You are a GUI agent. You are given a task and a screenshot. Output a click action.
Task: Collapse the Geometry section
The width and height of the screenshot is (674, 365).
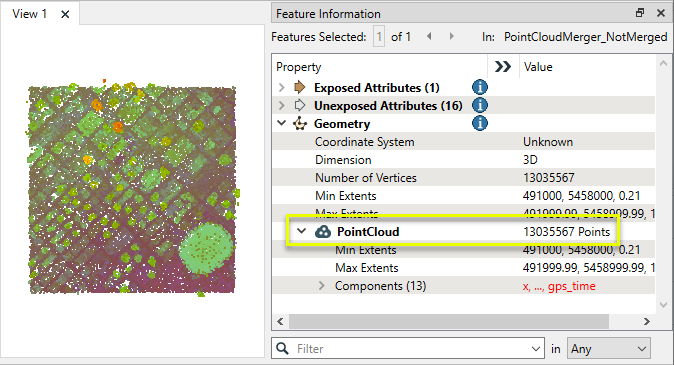click(x=282, y=123)
